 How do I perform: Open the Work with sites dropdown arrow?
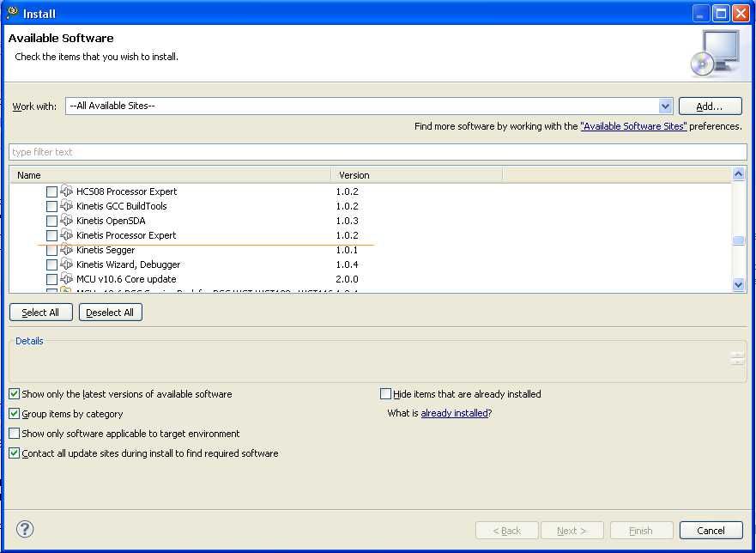coord(665,106)
